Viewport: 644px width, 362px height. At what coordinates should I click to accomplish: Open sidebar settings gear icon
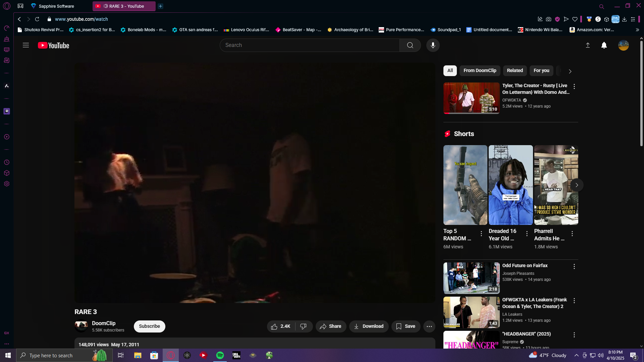[x=7, y=184]
